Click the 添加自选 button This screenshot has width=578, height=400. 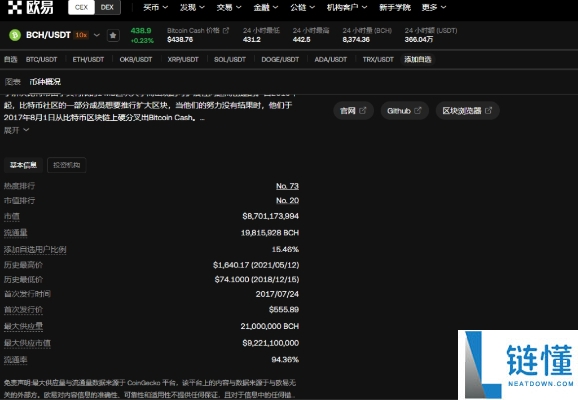tap(418, 59)
